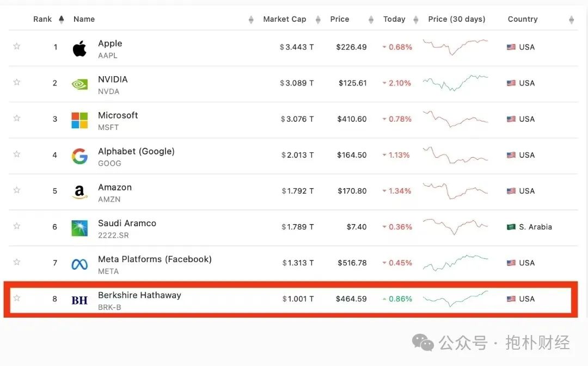
Task: Click the $464.59 price value
Action: 351,299
